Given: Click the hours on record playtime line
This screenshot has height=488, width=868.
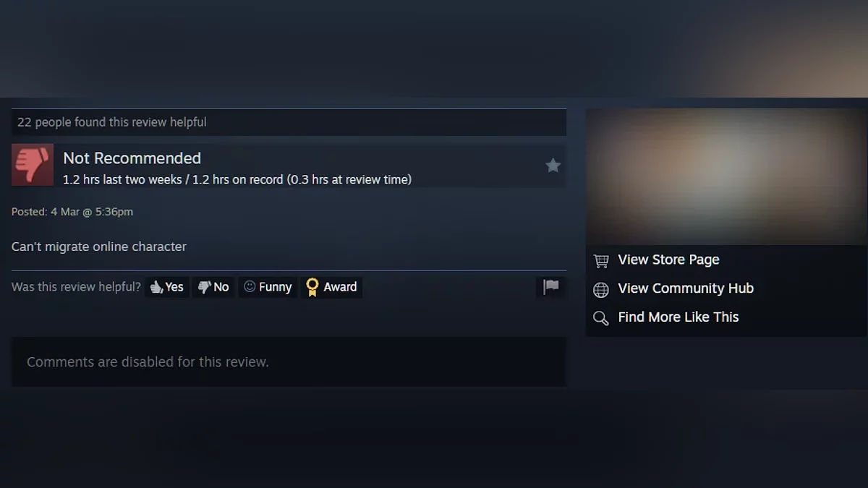Looking at the screenshot, I should 237,179.
